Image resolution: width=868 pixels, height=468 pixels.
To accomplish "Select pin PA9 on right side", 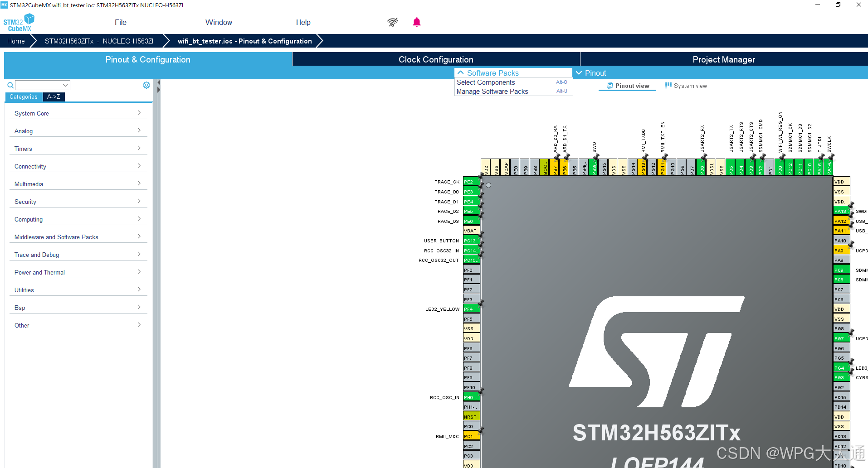I will (842, 251).
